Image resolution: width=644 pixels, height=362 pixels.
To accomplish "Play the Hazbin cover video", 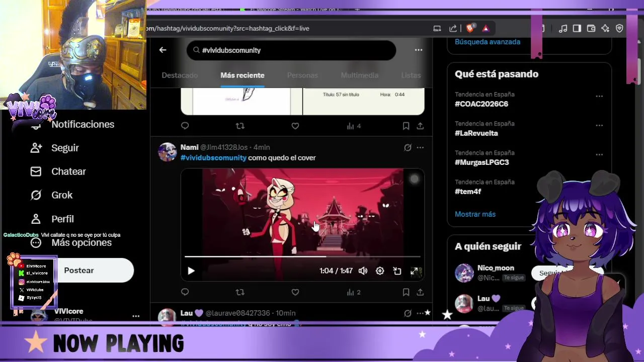I will coord(191,271).
